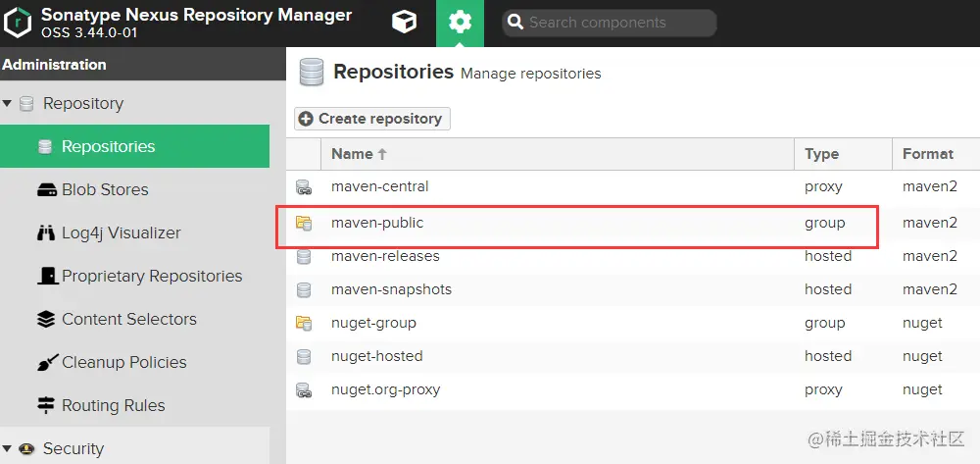Open the maven-public repository row
Image resolution: width=980 pixels, height=464 pixels.
(633, 222)
